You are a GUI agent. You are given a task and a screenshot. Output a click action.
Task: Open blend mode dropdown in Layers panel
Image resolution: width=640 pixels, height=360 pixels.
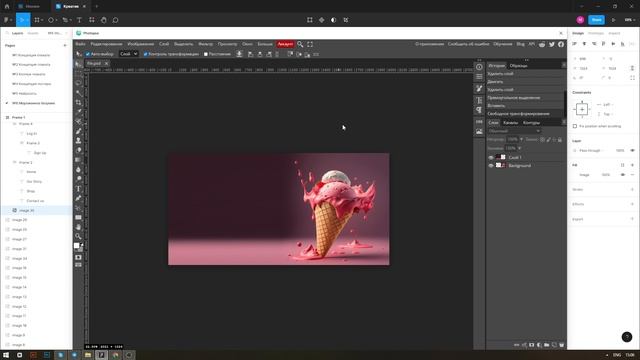click(x=514, y=131)
